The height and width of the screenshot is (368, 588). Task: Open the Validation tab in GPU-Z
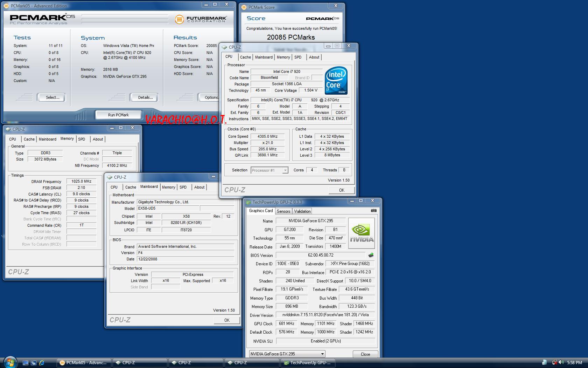(302, 211)
